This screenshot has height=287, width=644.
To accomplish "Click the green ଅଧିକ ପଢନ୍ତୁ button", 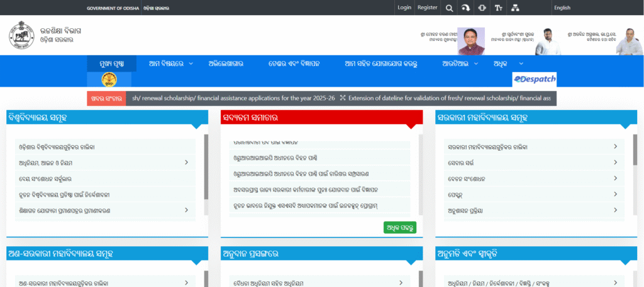I will point(399,227).
